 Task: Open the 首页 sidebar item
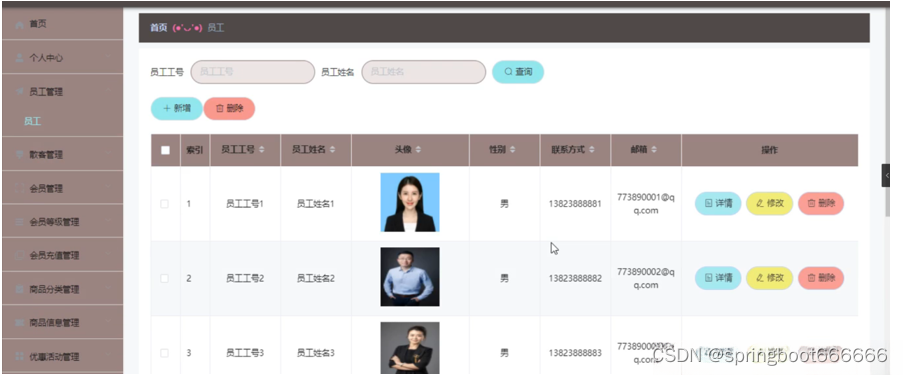62,24
